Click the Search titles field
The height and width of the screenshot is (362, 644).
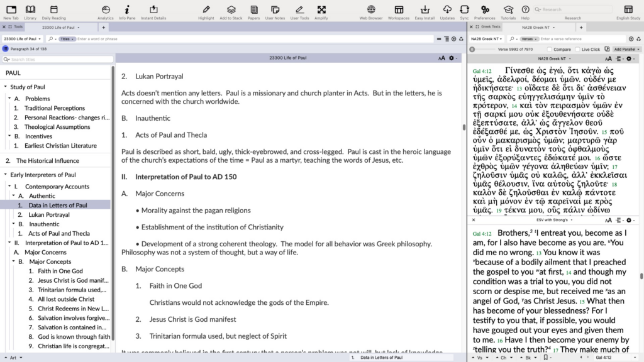click(x=60, y=60)
